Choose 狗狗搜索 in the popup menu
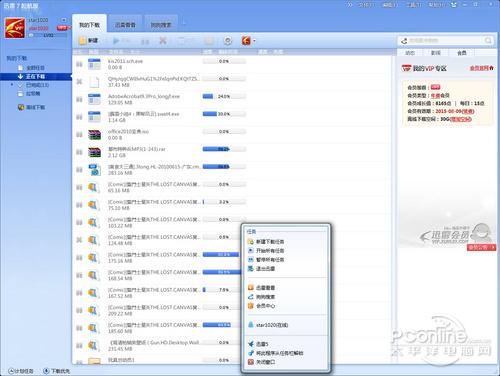Image resolution: width=500 pixels, height=376 pixels. coord(265,297)
